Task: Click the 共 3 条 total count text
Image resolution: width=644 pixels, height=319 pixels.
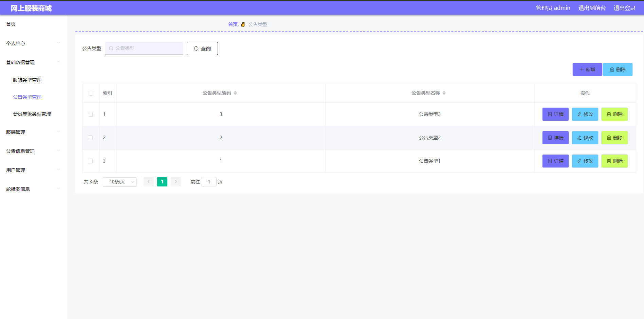Action: point(91,182)
